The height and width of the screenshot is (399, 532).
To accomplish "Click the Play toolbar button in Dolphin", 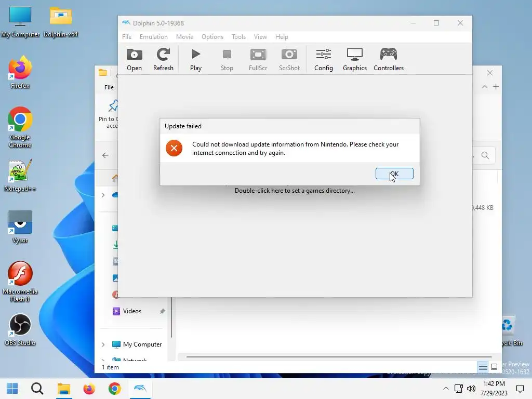I will pyautogui.click(x=196, y=60).
